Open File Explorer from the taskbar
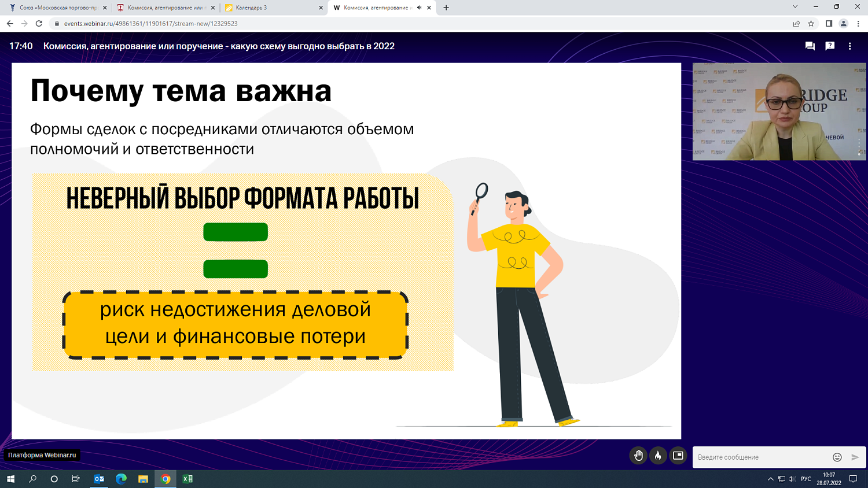 tap(143, 479)
